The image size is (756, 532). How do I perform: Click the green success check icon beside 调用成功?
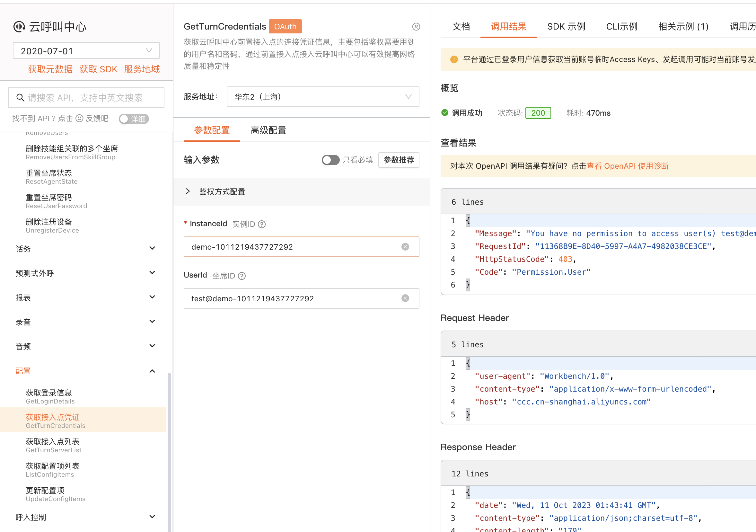tap(444, 113)
